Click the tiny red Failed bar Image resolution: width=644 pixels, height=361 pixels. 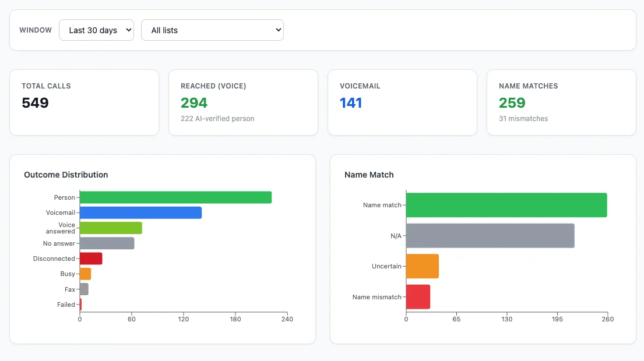[x=80, y=305]
